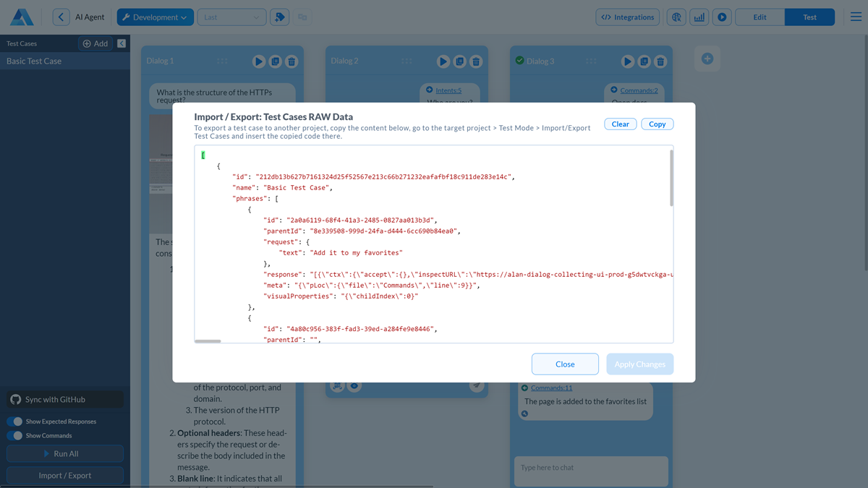Toggle Show Expected Responses switch

coord(14,421)
